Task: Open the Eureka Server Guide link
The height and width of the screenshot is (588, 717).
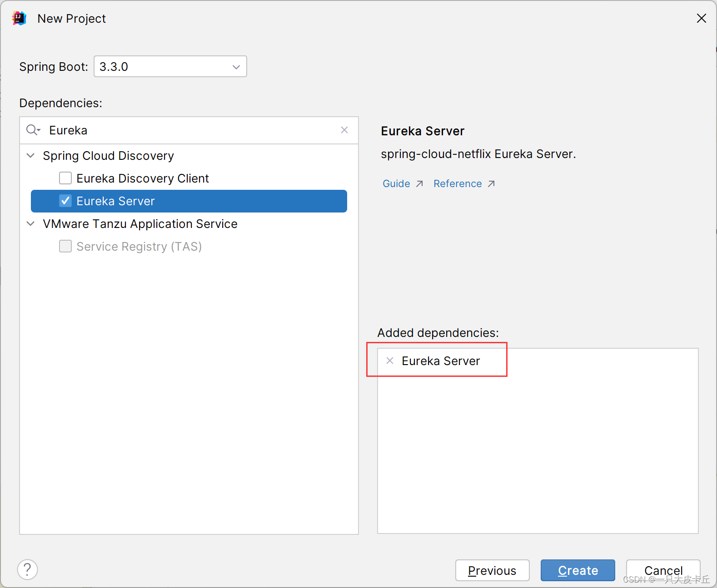Action: click(x=397, y=183)
